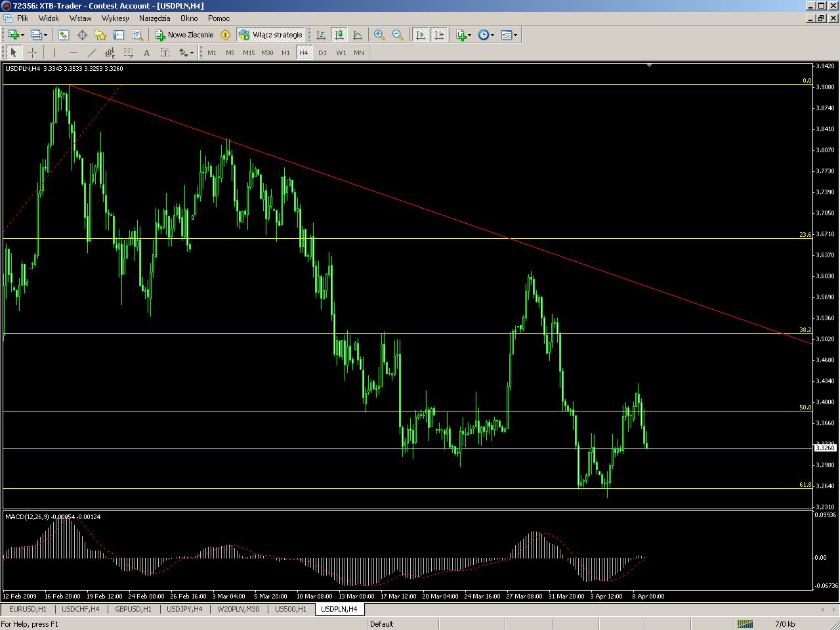840x630 pixels.
Task: Open the Market Watch window icon
Action: coord(64,35)
